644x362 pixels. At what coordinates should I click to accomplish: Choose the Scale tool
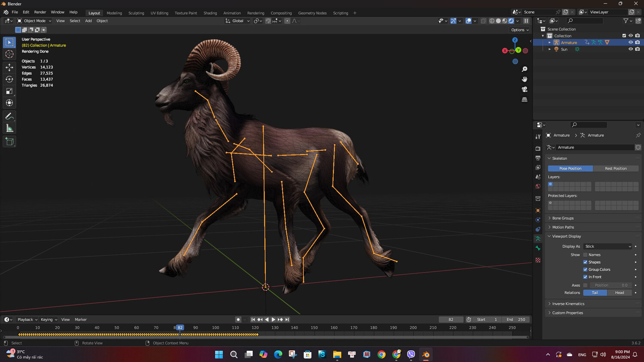click(9, 91)
